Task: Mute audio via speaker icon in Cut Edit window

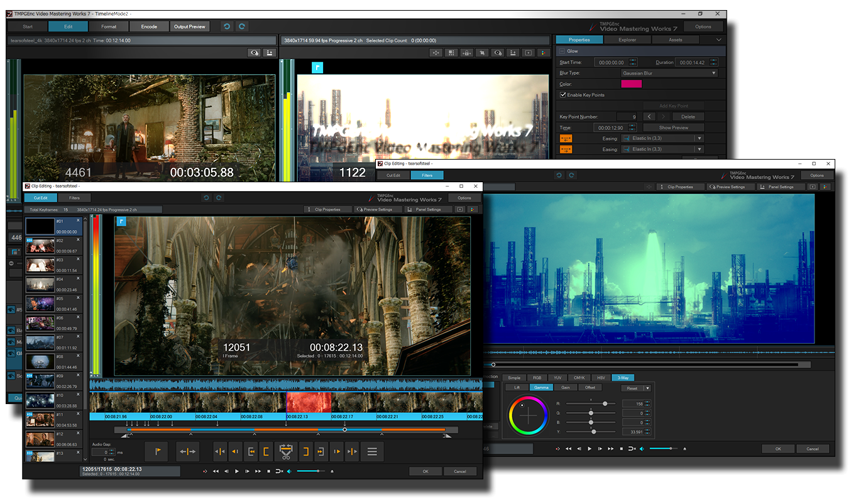Action: 288,471
